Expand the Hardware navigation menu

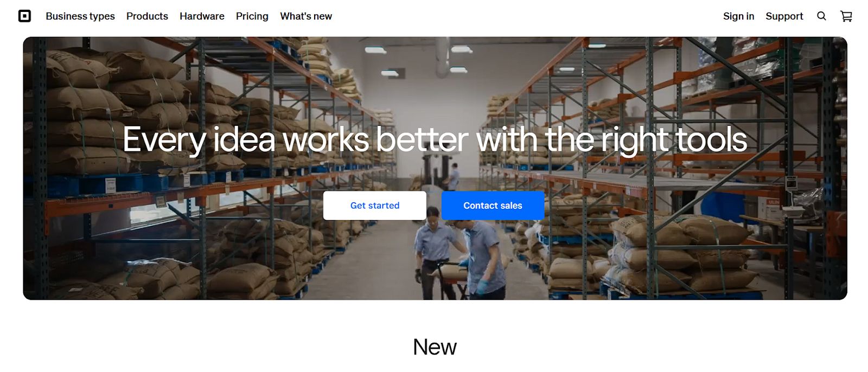pyautogui.click(x=202, y=16)
